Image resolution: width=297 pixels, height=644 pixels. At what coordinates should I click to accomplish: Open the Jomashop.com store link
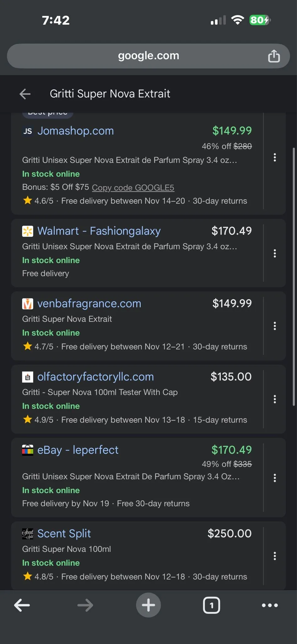tap(75, 130)
